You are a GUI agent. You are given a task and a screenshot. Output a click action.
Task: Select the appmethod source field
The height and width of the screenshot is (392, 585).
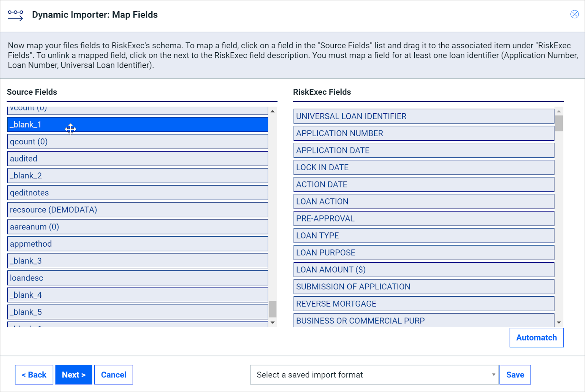(137, 244)
